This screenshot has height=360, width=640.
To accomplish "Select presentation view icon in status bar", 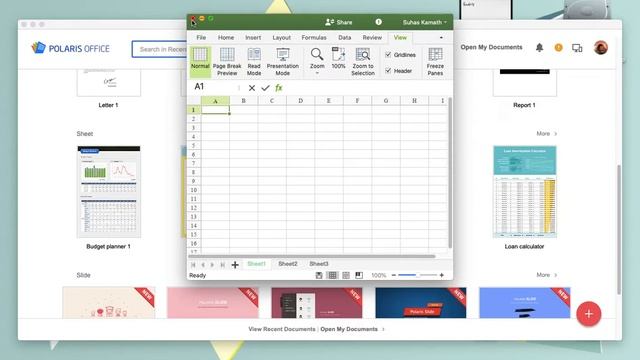I will click(359, 276).
